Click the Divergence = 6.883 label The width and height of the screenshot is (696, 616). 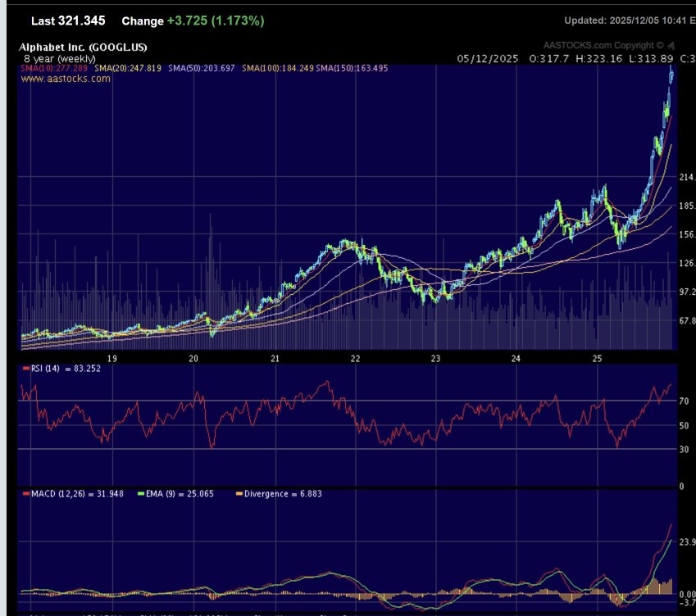click(283, 494)
